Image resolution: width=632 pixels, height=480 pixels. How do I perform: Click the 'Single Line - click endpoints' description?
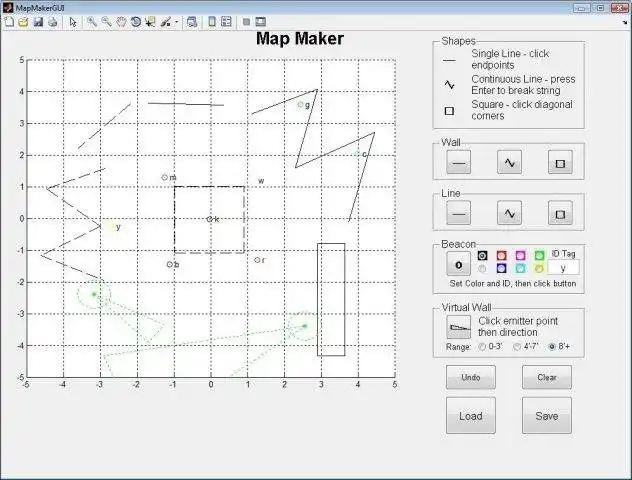coord(510,59)
